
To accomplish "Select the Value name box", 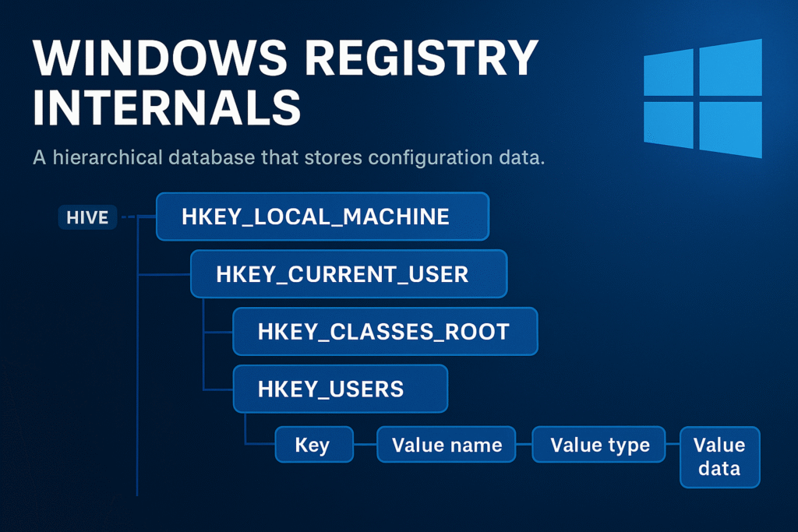I will pyautogui.click(x=447, y=445).
